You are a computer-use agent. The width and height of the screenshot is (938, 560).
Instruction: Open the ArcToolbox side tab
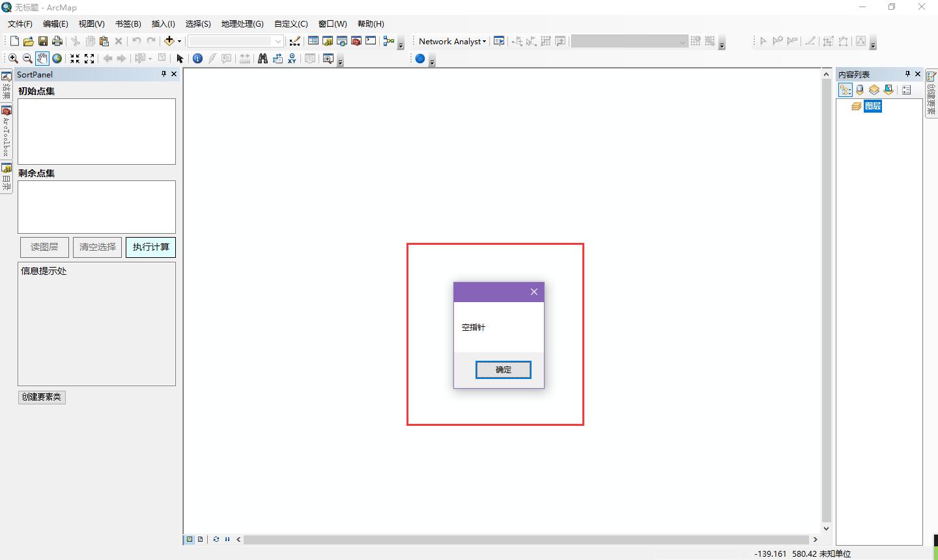pos(6,132)
